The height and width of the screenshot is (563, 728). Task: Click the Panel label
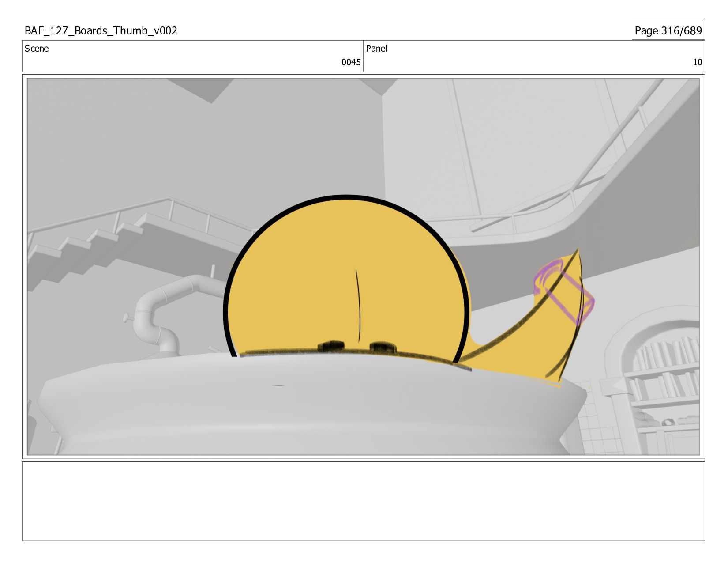coord(376,49)
